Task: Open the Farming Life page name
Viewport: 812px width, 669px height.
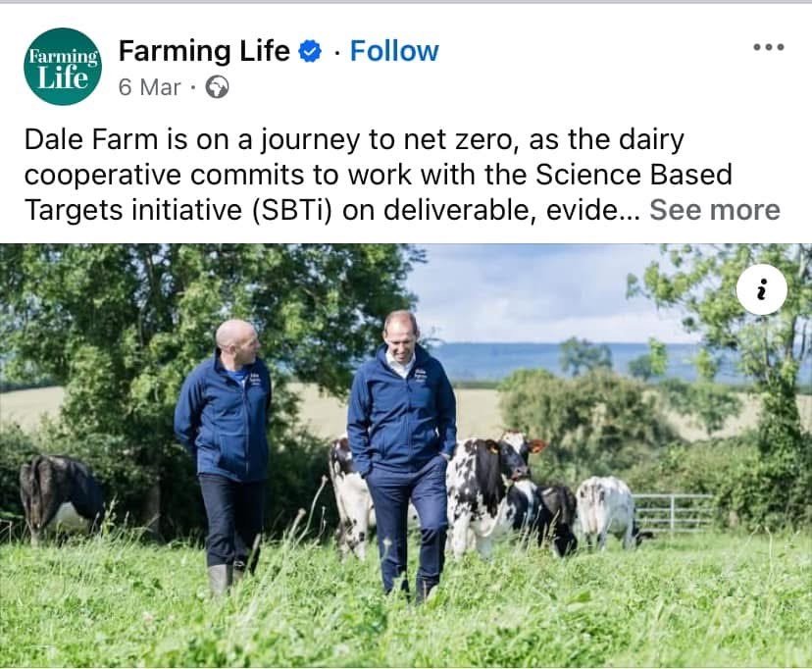Action: pos(204,51)
